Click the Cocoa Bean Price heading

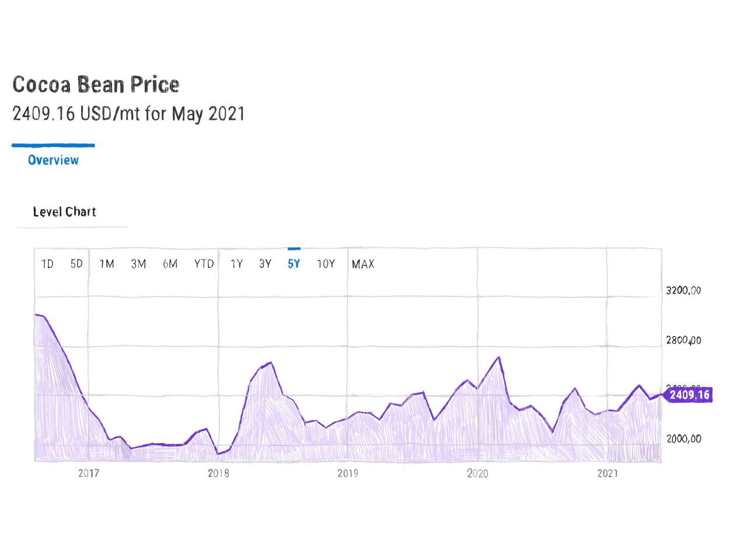tap(96, 85)
